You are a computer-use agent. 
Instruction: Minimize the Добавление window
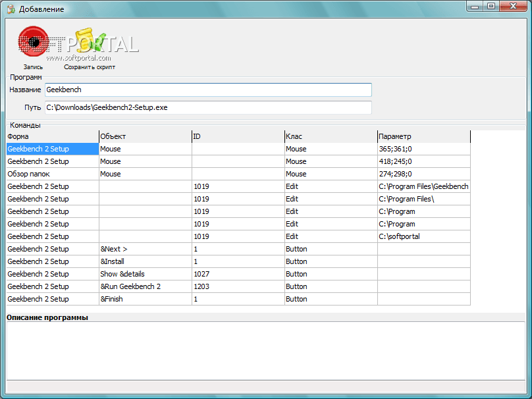click(x=475, y=7)
